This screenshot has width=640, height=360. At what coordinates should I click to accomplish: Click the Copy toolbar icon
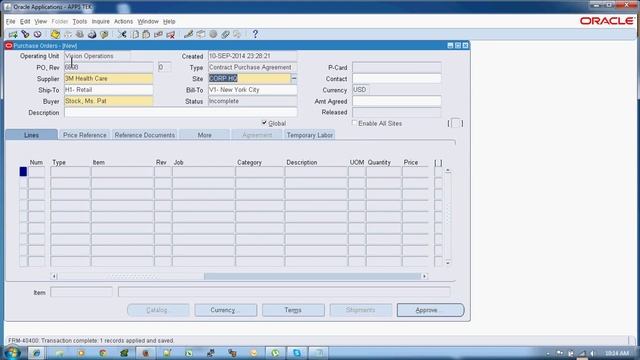click(x=135, y=34)
